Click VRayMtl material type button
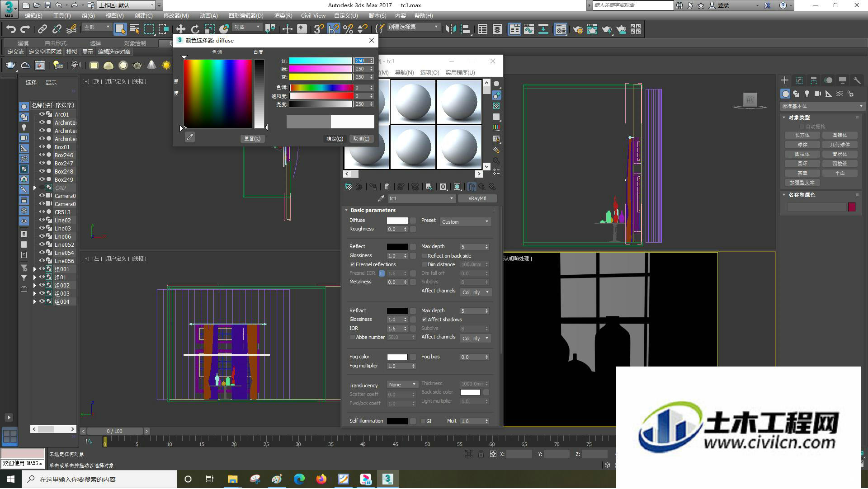 pyautogui.click(x=477, y=198)
